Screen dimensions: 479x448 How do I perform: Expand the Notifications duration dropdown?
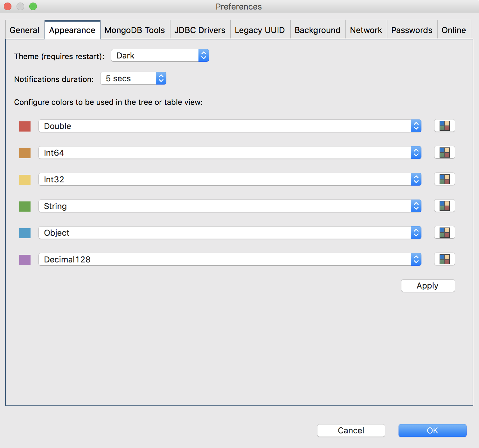[133, 78]
